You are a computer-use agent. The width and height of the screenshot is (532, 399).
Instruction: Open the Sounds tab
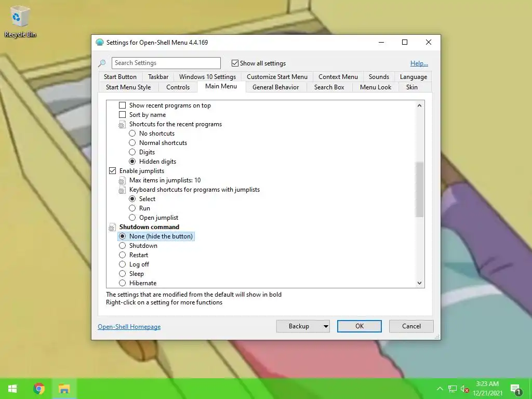pyautogui.click(x=379, y=77)
